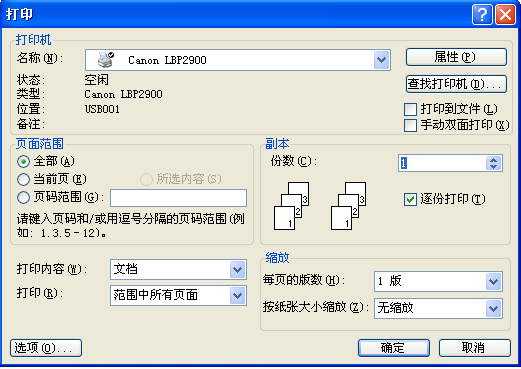Screen dimensions: 521x369
Task: Increase copies with the up arrow
Action: click(x=494, y=159)
